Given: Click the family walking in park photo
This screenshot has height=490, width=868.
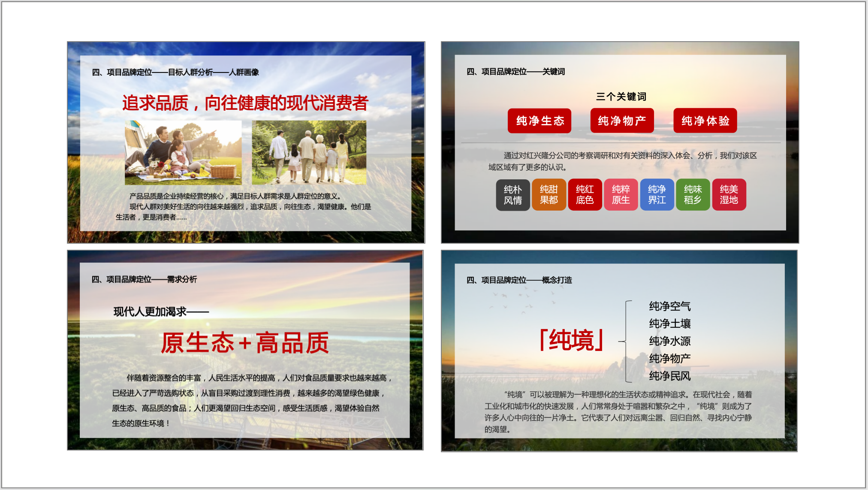Looking at the screenshot, I should click(309, 153).
